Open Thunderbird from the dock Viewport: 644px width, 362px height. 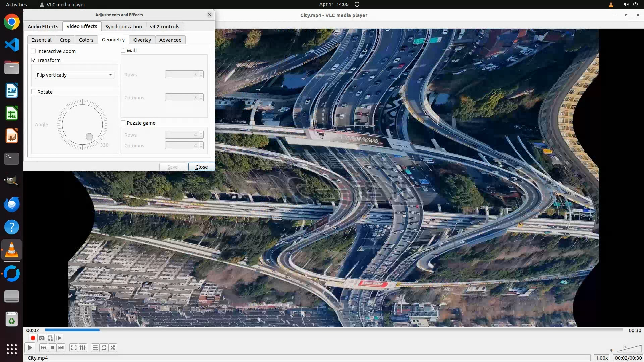[12, 204]
